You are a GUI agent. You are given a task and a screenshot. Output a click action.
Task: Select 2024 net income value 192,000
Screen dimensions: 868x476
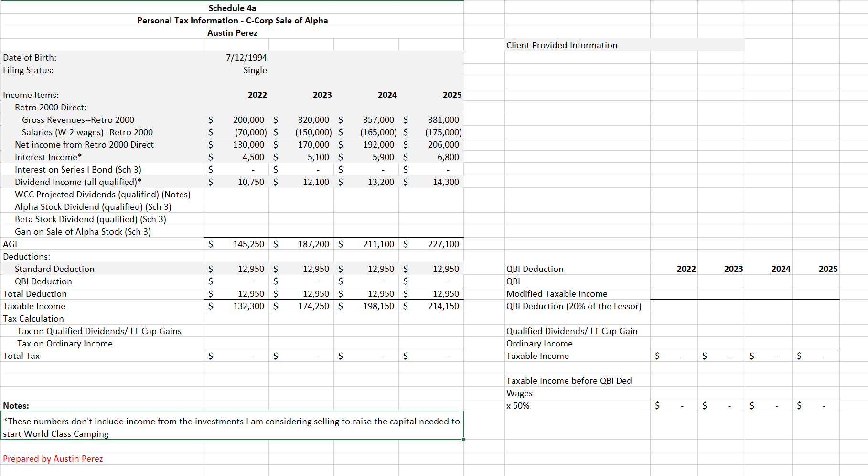pos(378,144)
